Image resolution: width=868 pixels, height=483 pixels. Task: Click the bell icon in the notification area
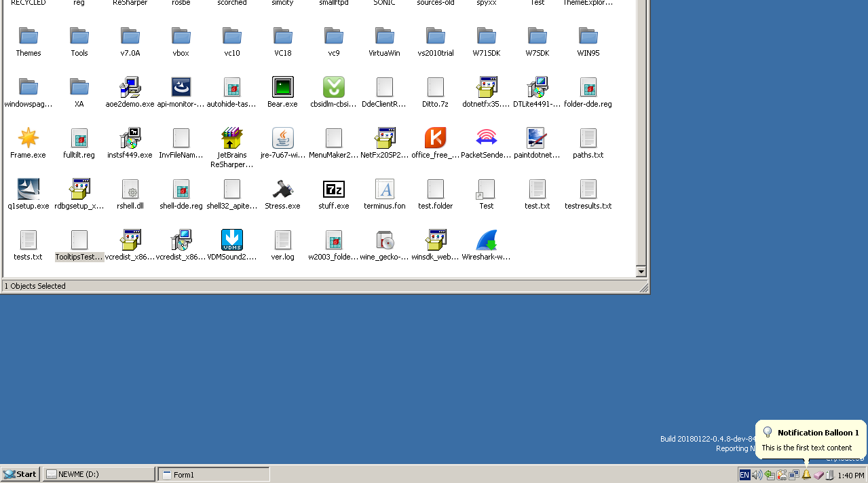tap(806, 474)
